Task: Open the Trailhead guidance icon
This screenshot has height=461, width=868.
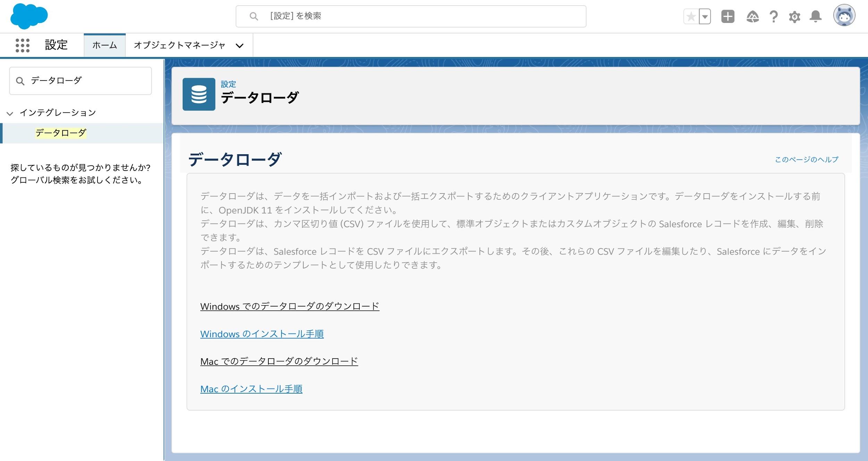Action: click(x=752, y=17)
